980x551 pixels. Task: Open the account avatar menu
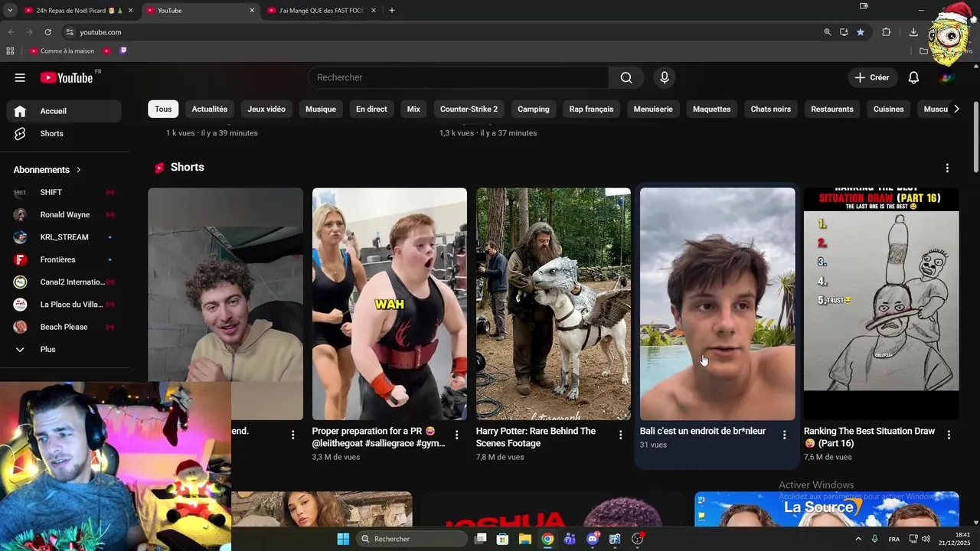click(x=947, y=77)
